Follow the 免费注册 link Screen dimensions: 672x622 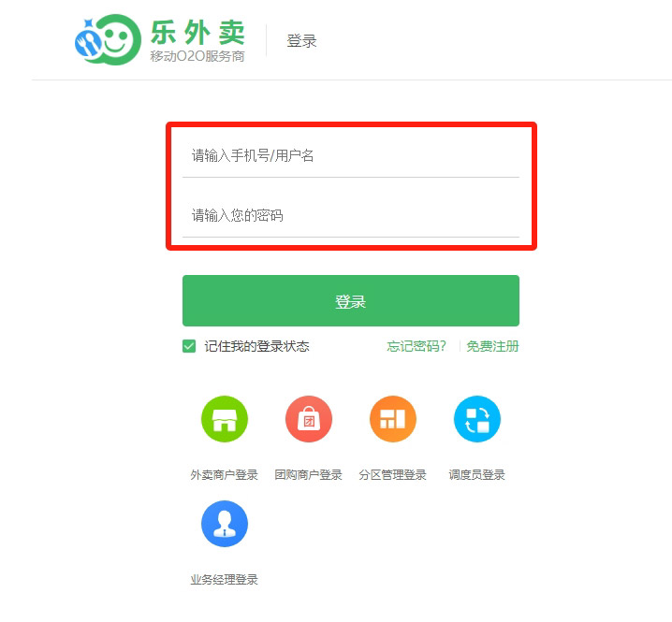(x=493, y=346)
